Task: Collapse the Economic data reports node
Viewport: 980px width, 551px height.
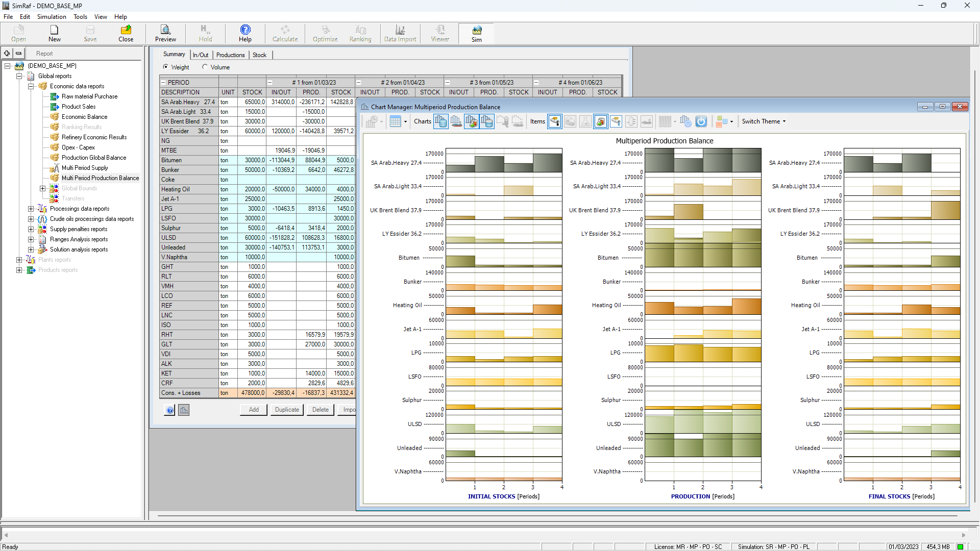Action: point(31,86)
